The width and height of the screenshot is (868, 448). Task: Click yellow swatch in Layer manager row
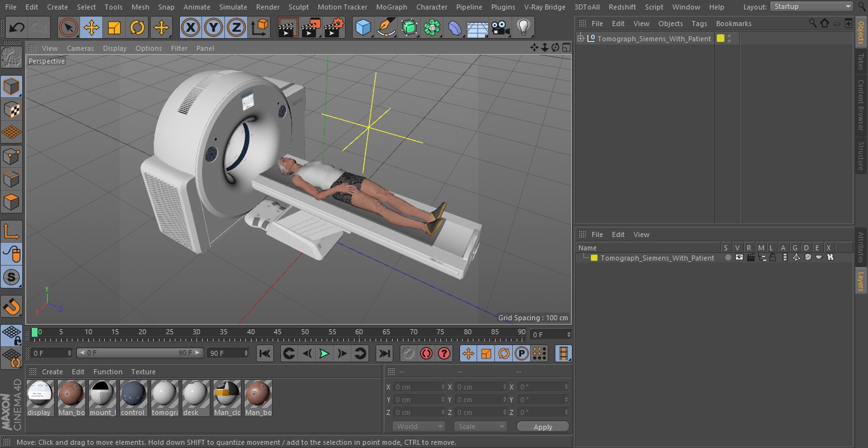pyautogui.click(x=594, y=258)
